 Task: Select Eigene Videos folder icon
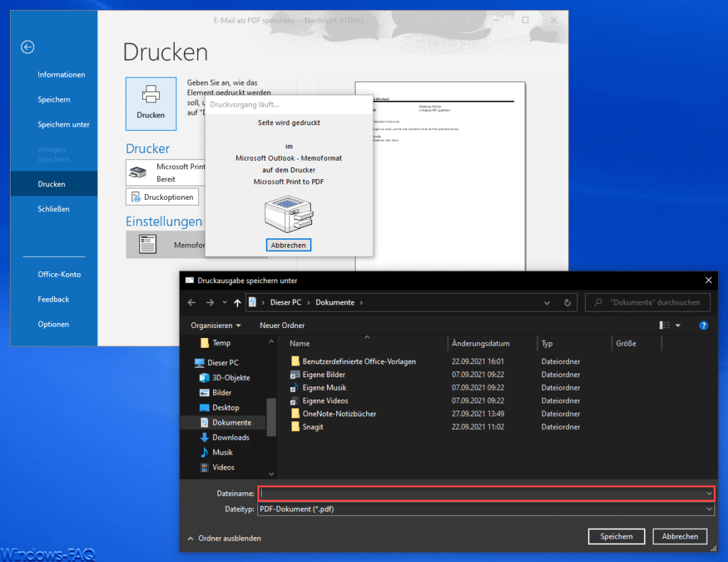(295, 401)
